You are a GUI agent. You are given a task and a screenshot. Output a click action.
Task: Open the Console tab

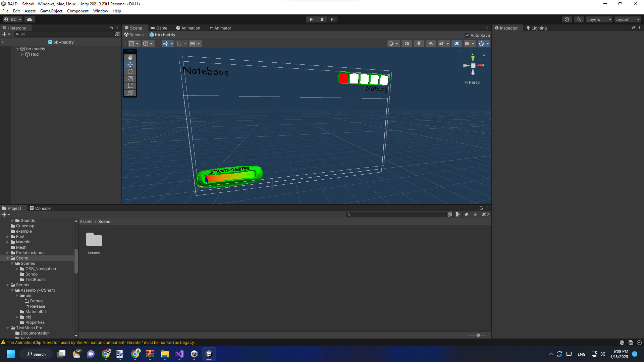40,208
